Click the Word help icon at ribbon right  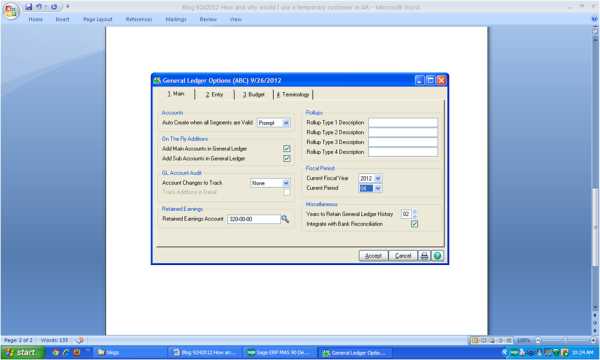tap(595, 19)
